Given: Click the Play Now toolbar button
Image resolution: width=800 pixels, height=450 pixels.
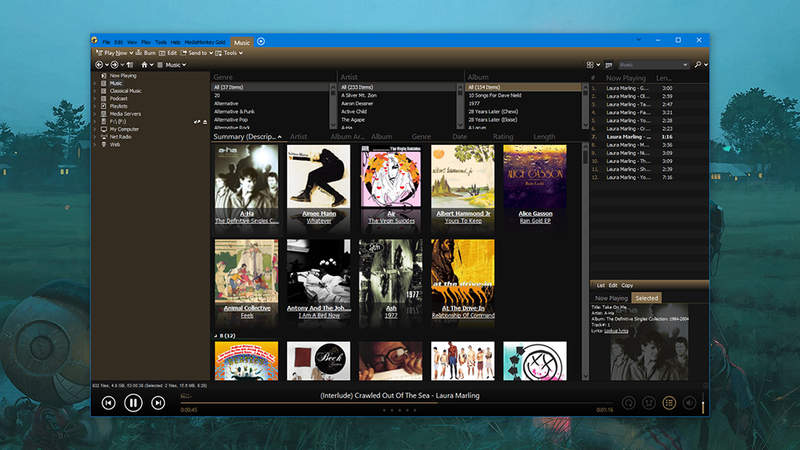Looking at the screenshot, I should [x=112, y=53].
